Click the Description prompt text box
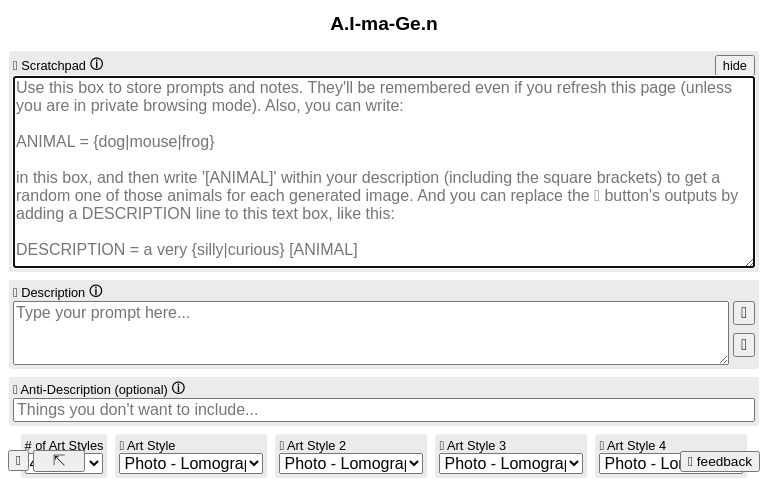The height and width of the screenshot is (480, 768). pos(371,333)
